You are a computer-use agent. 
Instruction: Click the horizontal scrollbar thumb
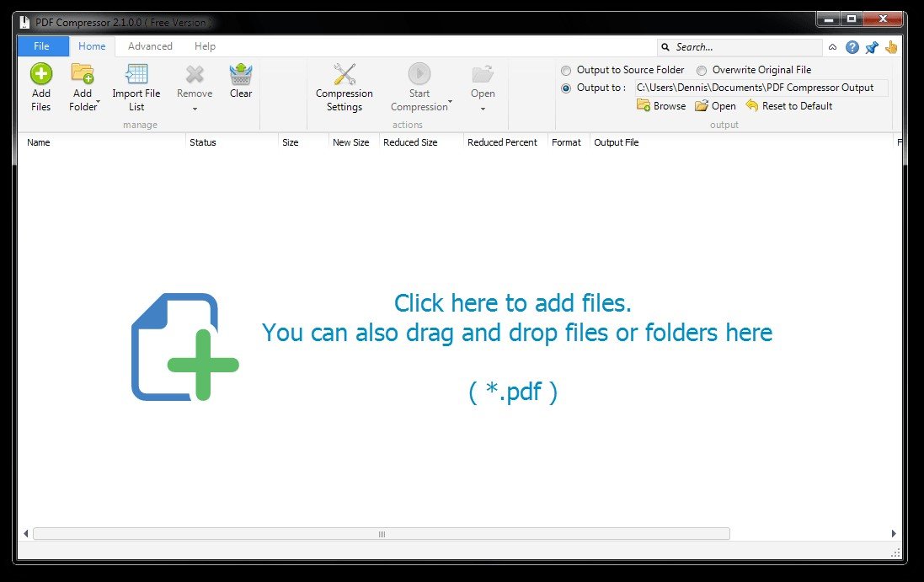pos(382,534)
